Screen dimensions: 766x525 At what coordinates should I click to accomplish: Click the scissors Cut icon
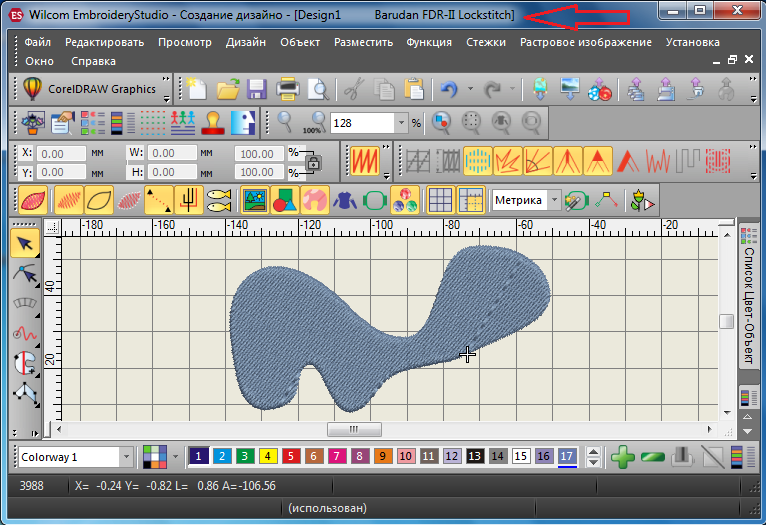pyautogui.click(x=353, y=89)
